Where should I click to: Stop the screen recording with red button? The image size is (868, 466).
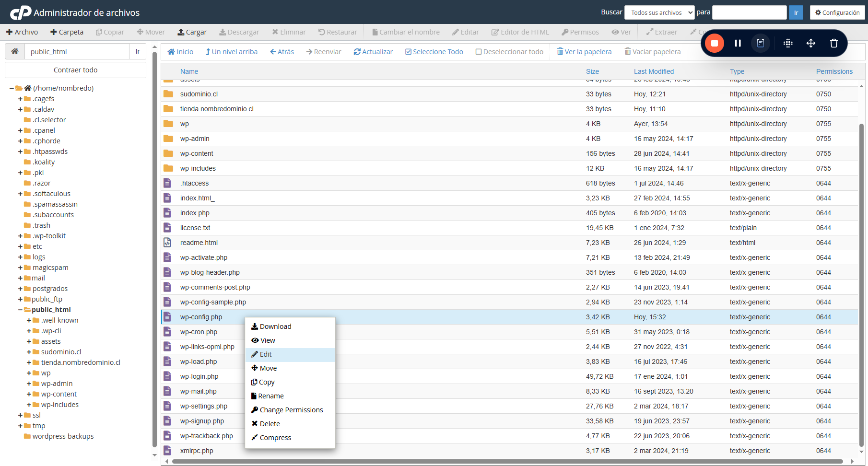coord(714,43)
